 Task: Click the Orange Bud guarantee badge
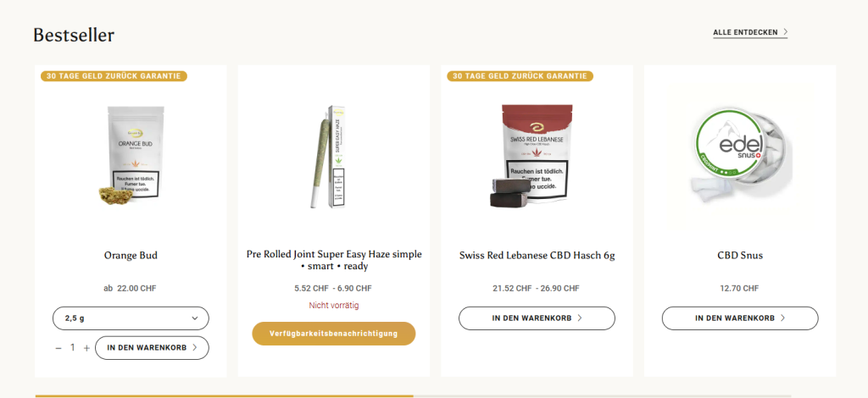(114, 75)
